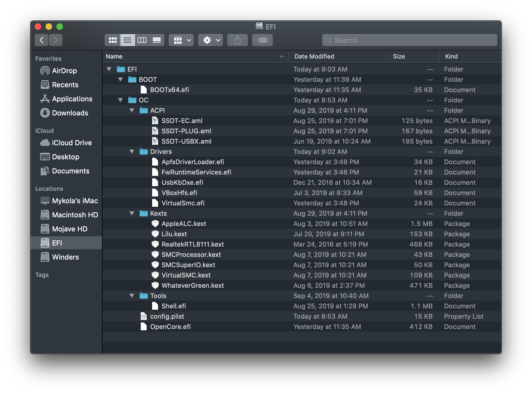Select VirtualSMC.kext in the list

coord(302,275)
